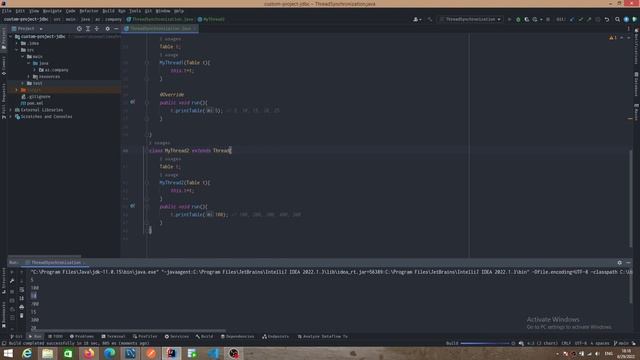640x360 pixels.
Task: Expand the .idea folder
Action: [x=17, y=43]
